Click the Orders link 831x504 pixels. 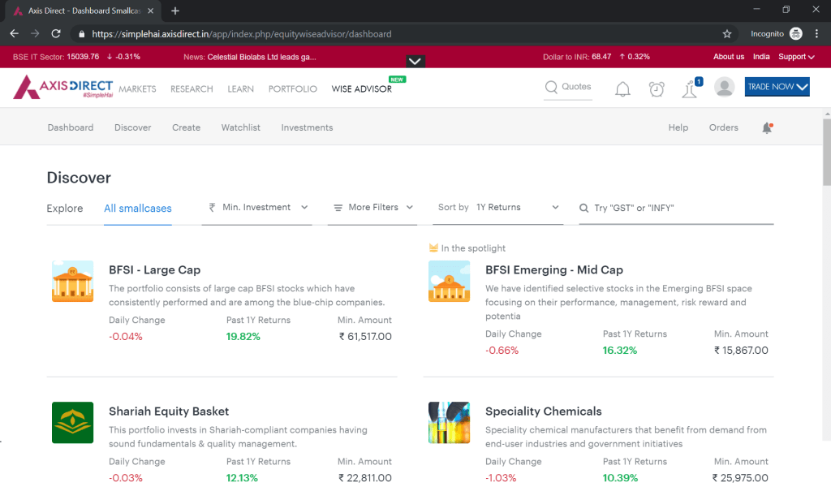[723, 127]
